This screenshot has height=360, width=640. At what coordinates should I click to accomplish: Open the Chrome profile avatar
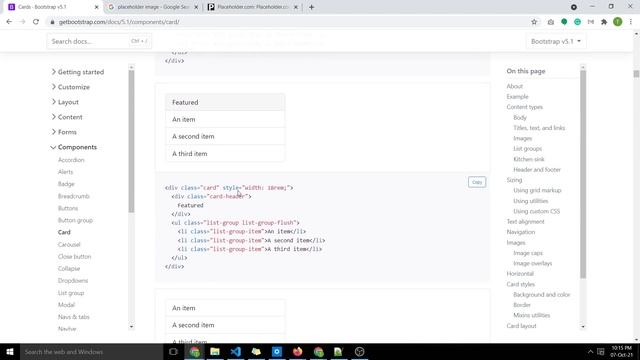click(618, 22)
